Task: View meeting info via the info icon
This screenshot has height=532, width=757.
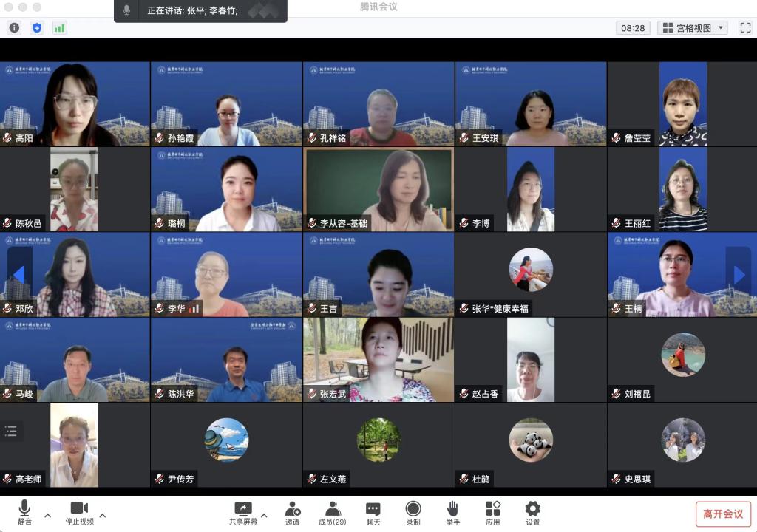Action: coord(14,27)
